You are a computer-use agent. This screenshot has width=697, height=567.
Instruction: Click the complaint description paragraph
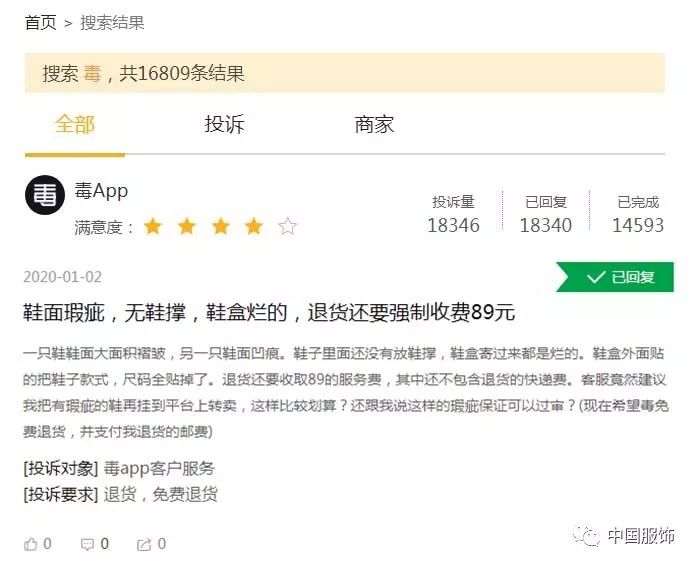point(346,392)
